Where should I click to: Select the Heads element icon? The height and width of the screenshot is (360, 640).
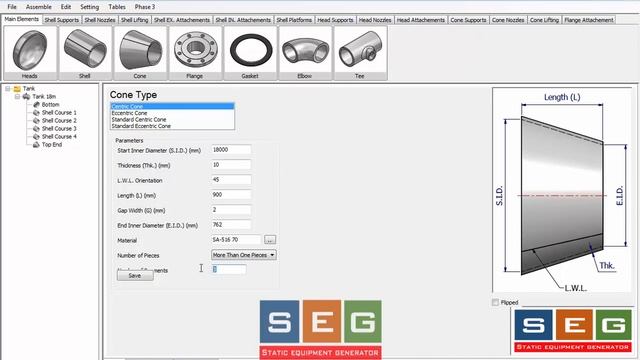click(30, 53)
